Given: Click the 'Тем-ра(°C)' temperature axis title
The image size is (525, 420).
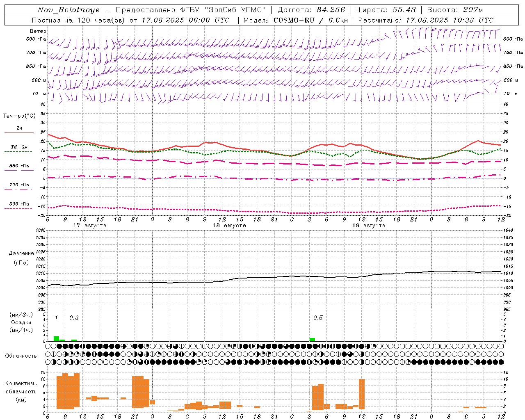Looking at the screenshot, I should click(19, 116).
